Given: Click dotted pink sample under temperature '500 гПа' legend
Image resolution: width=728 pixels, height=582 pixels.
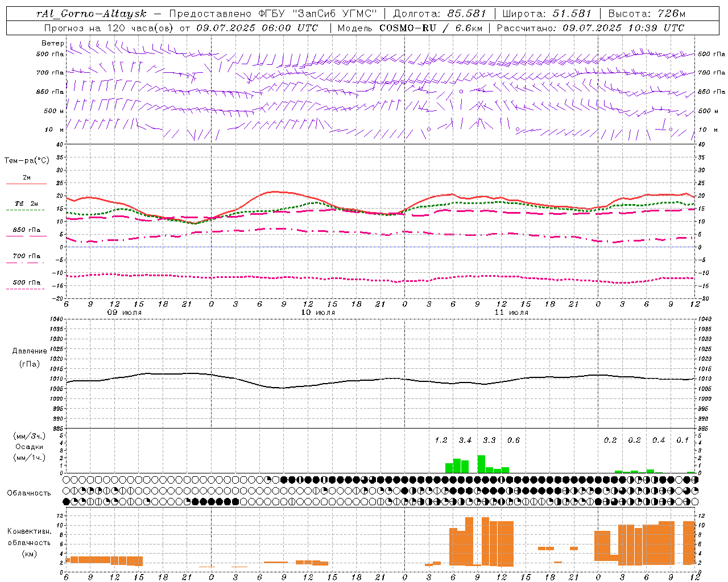Looking at the screenshot, I should point(25,289).
